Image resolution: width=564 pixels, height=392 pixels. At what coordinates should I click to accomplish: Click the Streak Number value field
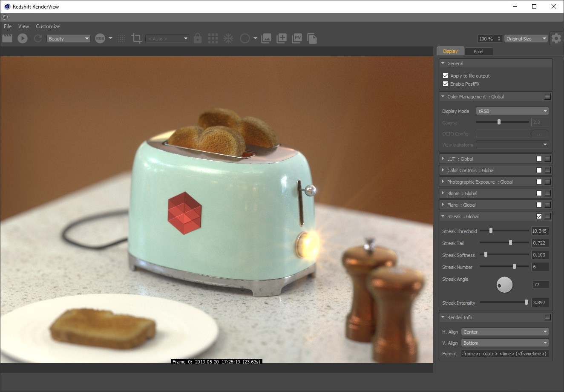[x=540, y=267]
